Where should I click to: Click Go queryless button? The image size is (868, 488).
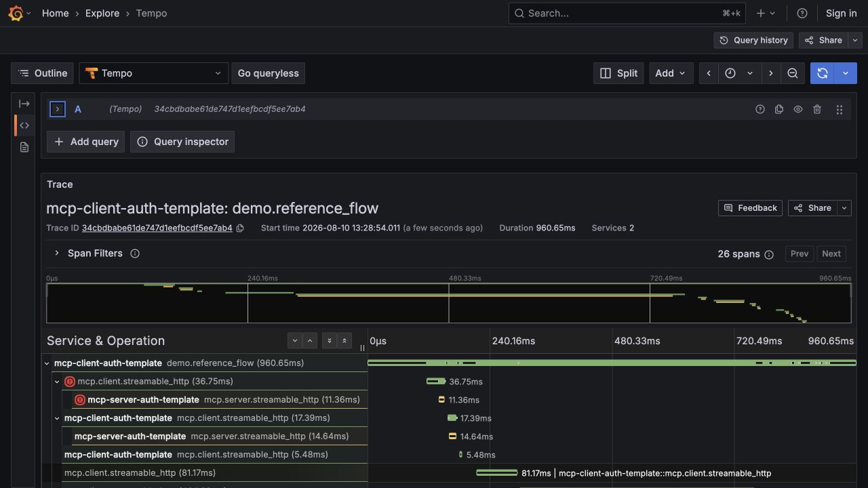coord(268,73)
